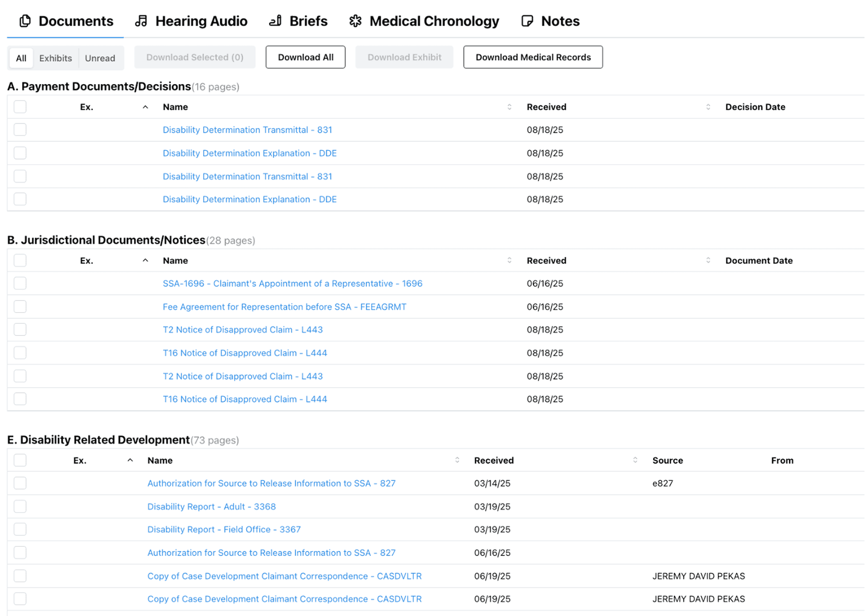Click Received sort arrows in Disability Related Development table
Viewport: 865px width, 616px height.
(x=635, y=460)
